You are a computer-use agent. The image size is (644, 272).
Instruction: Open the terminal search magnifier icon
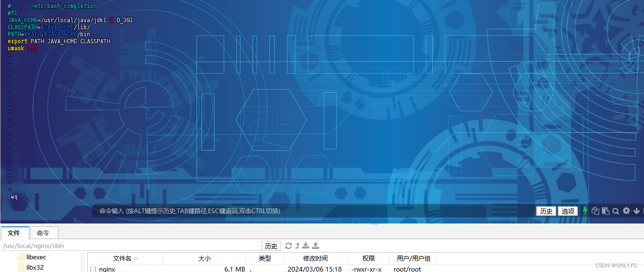coord(615,211)
